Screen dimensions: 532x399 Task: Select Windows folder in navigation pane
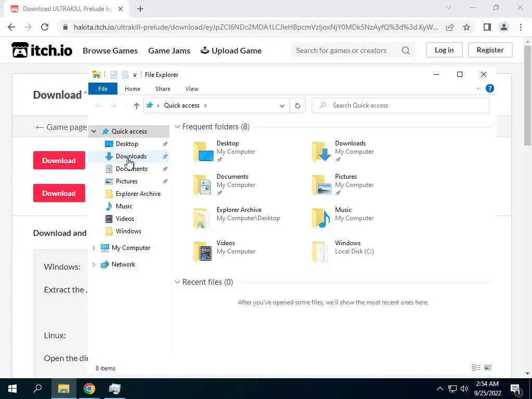click(x=128, y=231)
